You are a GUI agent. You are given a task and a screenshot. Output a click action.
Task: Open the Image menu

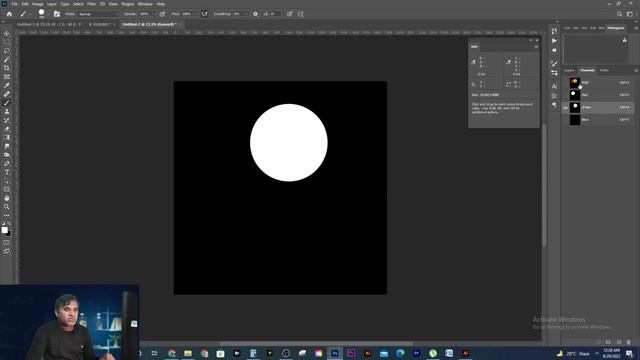coord(38,4)
